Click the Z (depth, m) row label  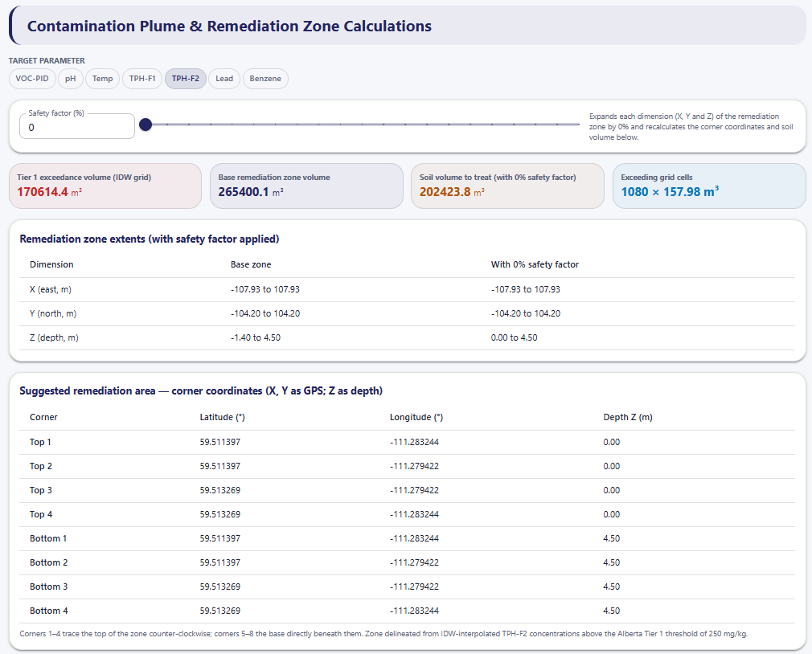pos(54,338)
